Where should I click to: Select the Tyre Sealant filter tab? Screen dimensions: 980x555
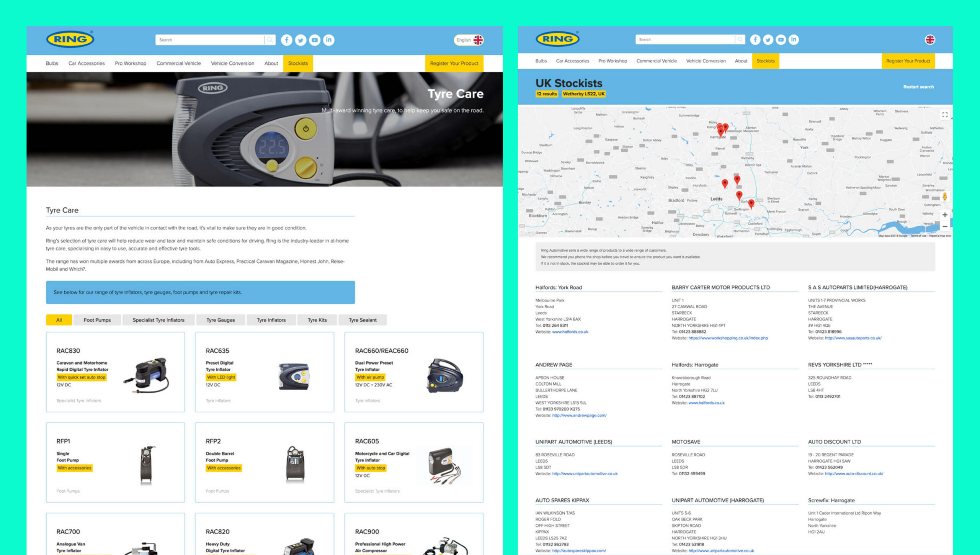pos(363,320)
